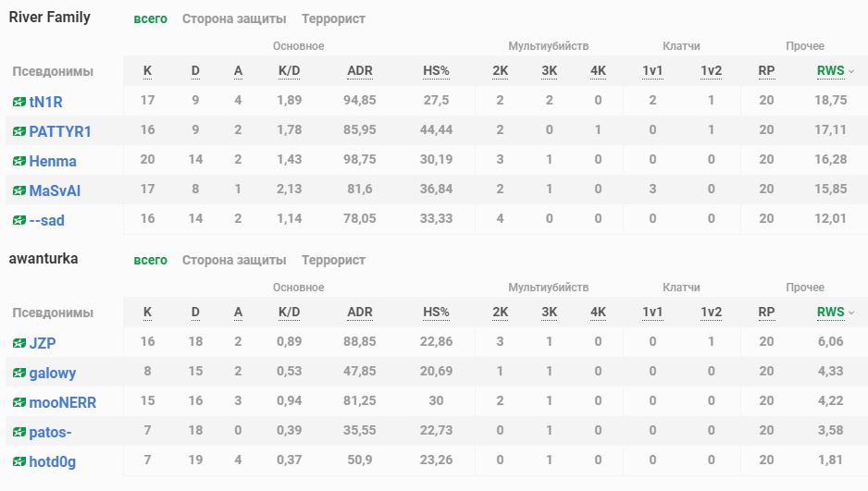Select awanturka's Террорист tab
The image size is (868, 491).
coord(333,260)
